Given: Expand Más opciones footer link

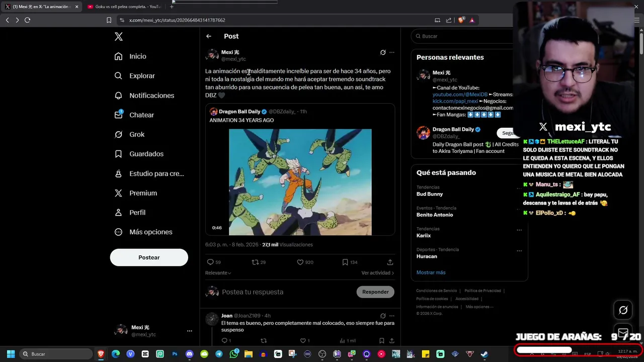Looking at the screenshot, I should coord(479,307).
